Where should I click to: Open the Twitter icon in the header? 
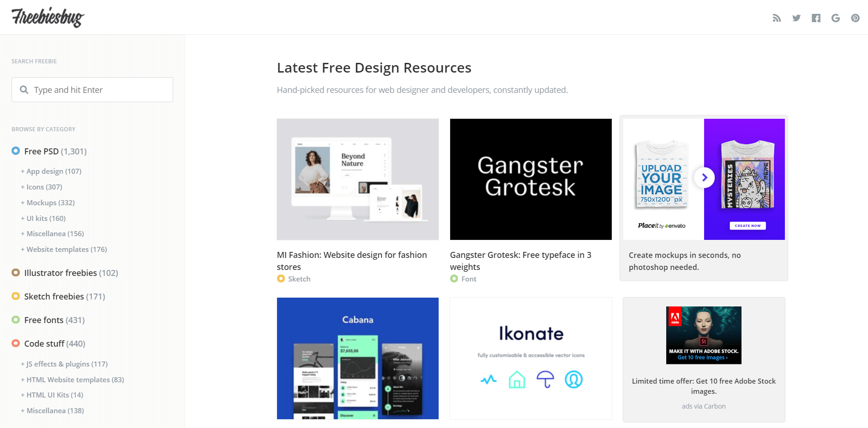coord(796,18)
